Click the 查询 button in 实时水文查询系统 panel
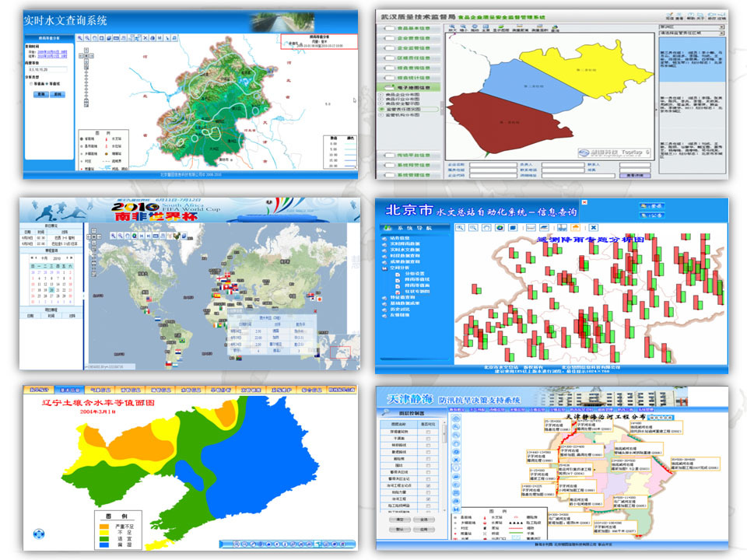747x560 pixels. [x=41, y=94]
